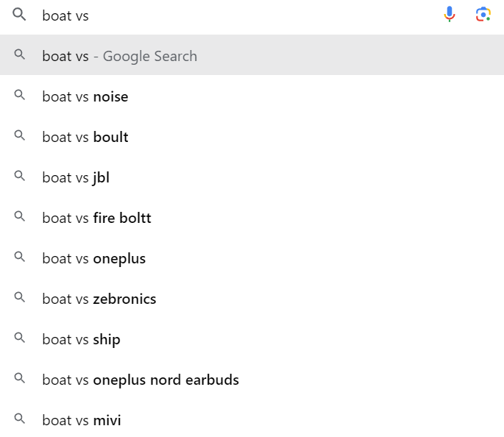
Task: Select suggestion 'boat vs jbl'
Action: coord(252,177)
